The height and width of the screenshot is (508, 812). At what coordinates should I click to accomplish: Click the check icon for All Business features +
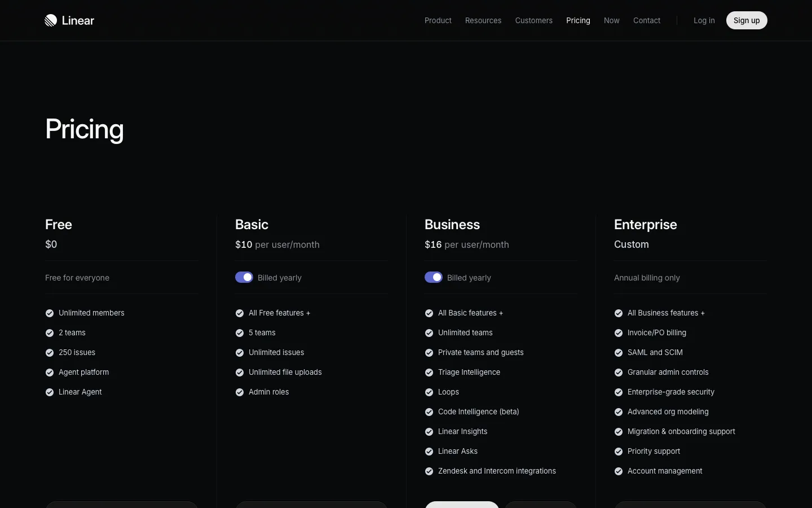pos(619,313)
